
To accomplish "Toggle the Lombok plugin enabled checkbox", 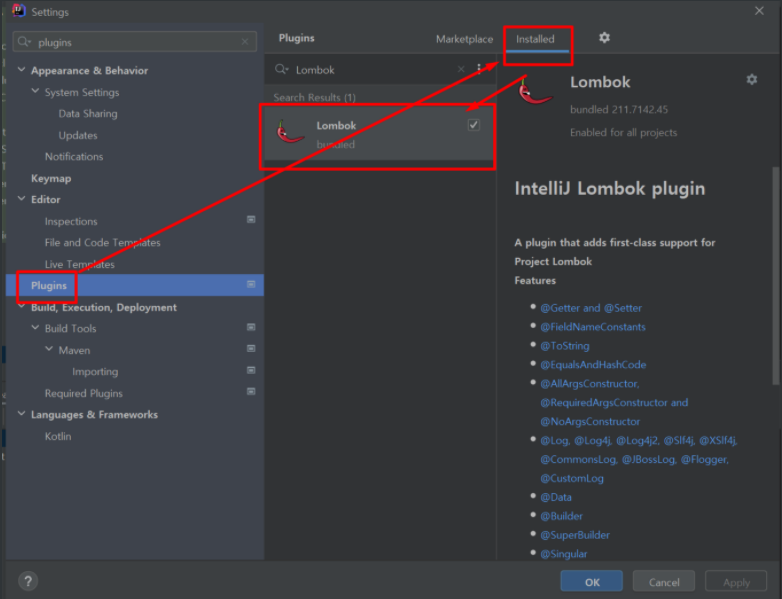I will [474, 125].
